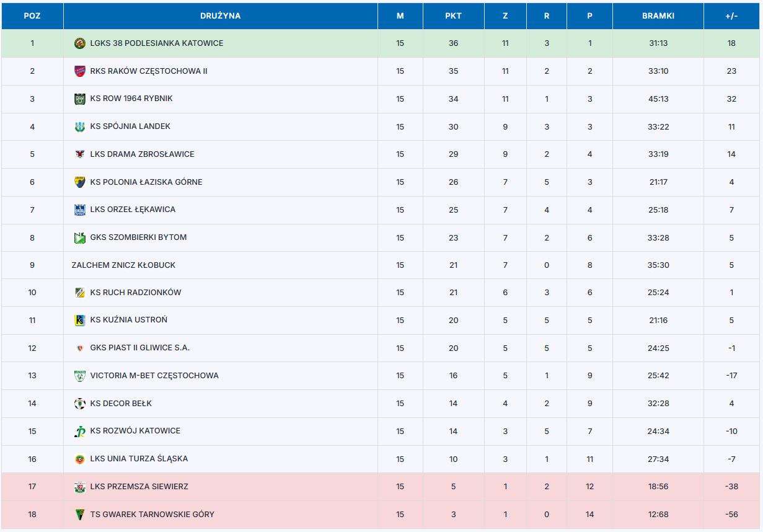Screen dimensions: 763x532
Task: Click the KS Polonia Łaziska Górne badge
Action: coord(79,182)
